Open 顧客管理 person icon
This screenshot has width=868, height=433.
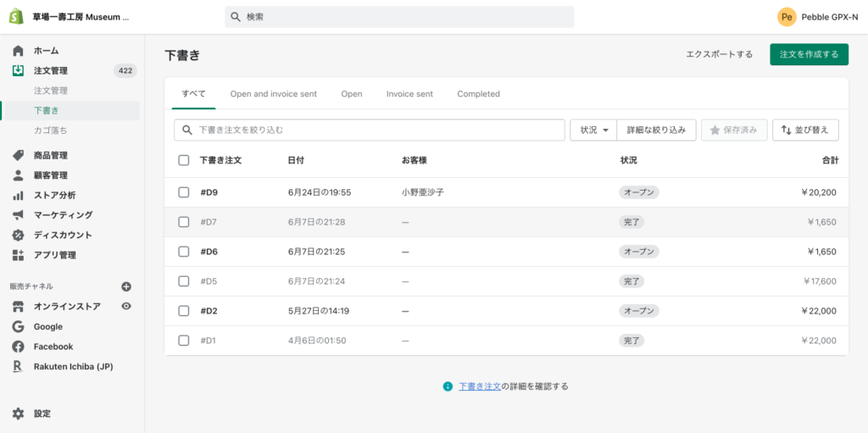[18, 175]
